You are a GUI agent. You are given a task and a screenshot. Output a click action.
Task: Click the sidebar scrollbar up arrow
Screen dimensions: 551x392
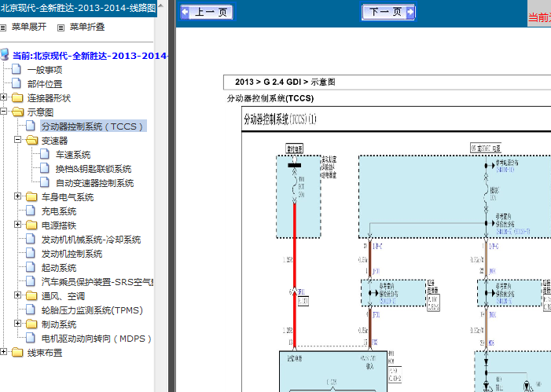(160, 6)
